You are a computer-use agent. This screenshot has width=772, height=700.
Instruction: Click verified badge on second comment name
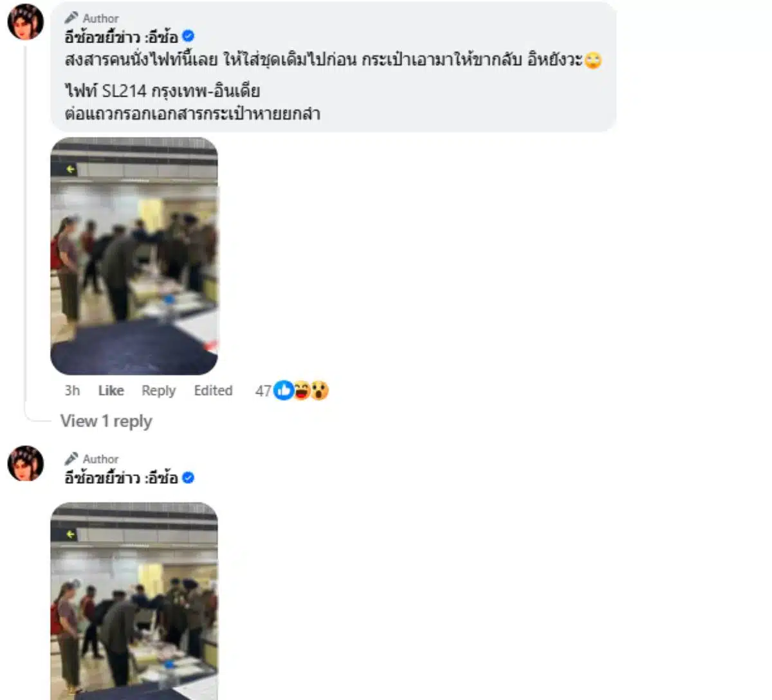188,478
